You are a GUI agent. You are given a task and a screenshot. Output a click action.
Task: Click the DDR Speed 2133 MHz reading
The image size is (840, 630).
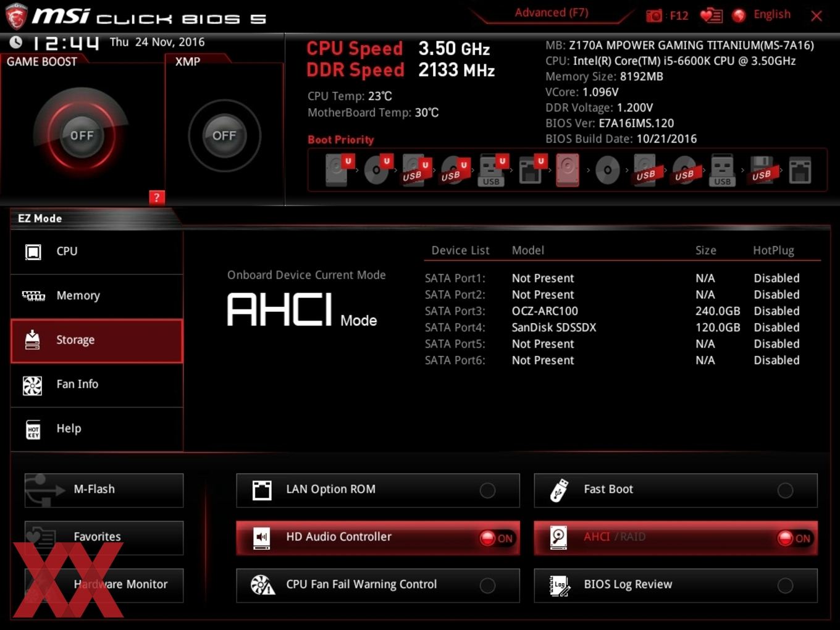click(x=400, y=70)
